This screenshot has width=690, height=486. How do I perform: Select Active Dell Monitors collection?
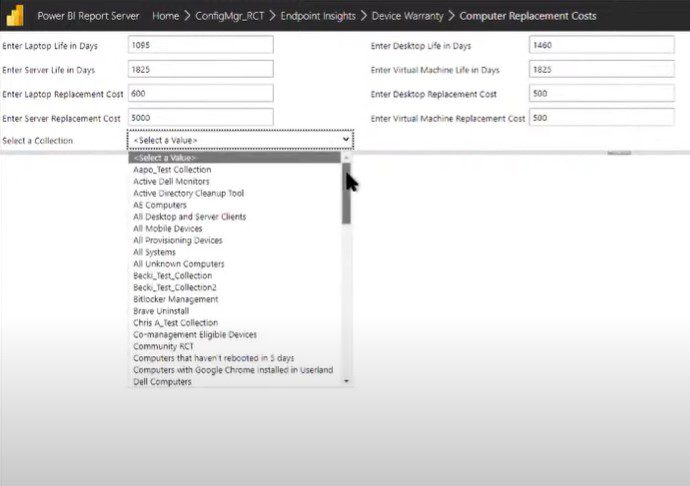pos(235,181)
